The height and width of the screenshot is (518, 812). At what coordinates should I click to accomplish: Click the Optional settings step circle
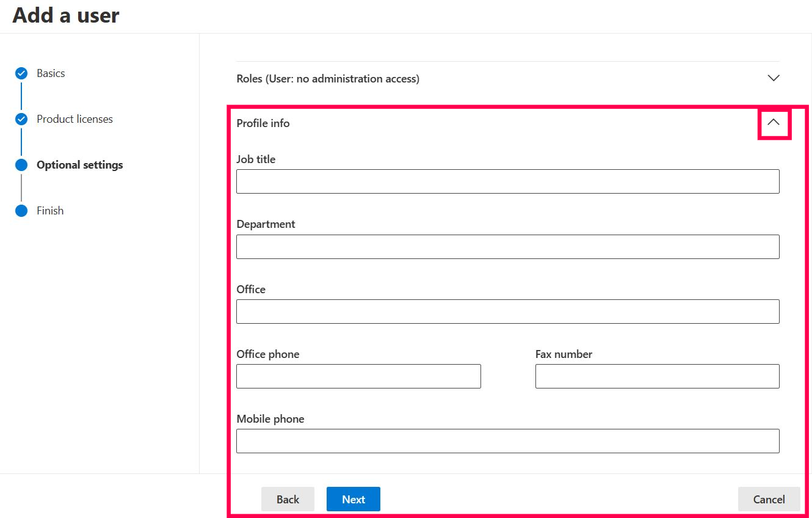coord(21,165)
